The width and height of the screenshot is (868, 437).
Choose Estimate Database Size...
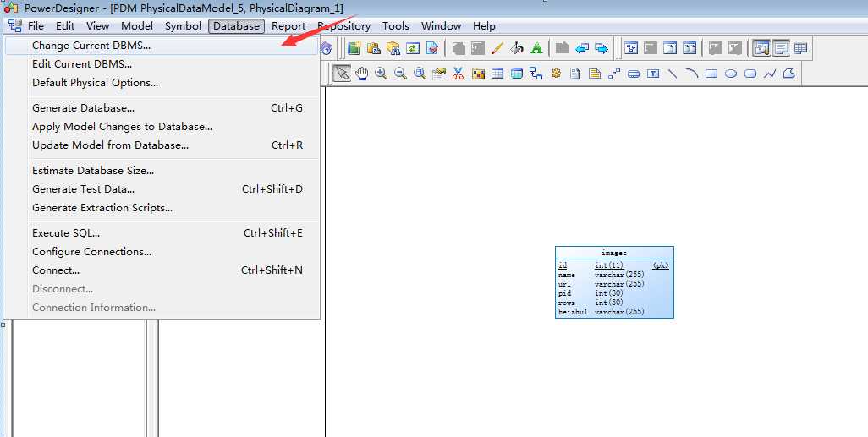tap(162, 171)
